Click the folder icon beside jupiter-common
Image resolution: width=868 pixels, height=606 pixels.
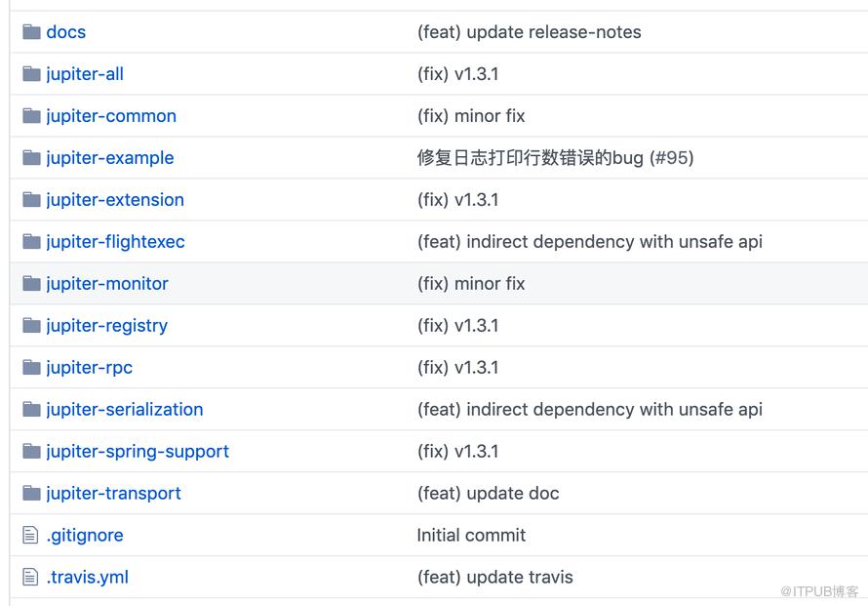coord(31,116)
